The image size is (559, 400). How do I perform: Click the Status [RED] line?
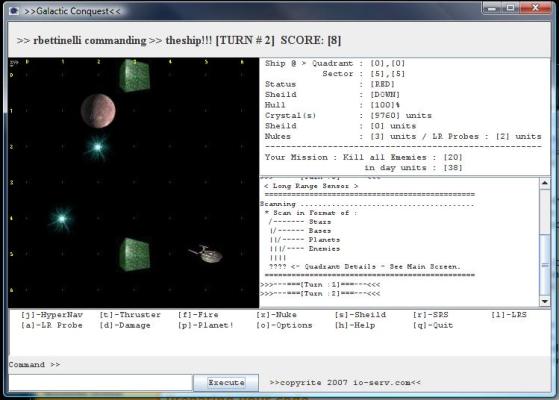pyautogui.click(x=330, y=84)
